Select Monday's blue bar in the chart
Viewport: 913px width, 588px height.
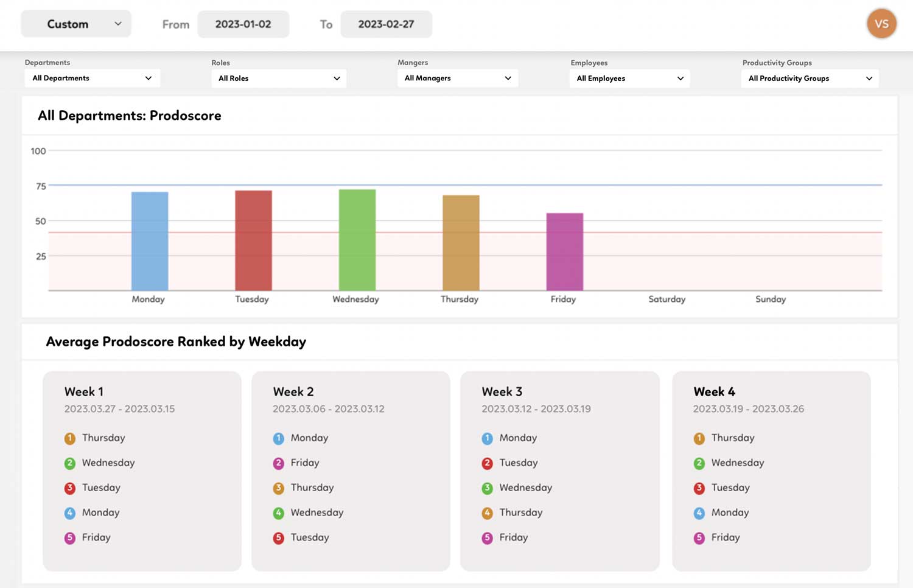click(149, 240)
